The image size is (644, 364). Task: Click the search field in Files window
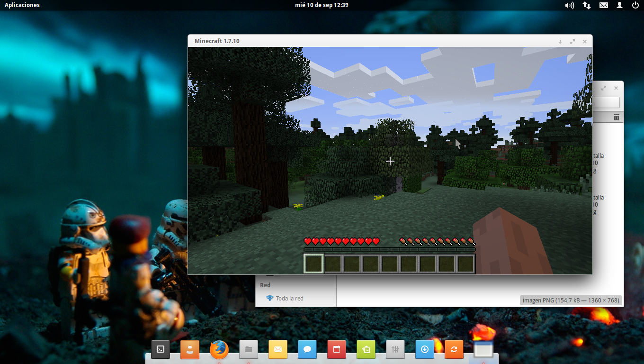(x=606, y=102)
